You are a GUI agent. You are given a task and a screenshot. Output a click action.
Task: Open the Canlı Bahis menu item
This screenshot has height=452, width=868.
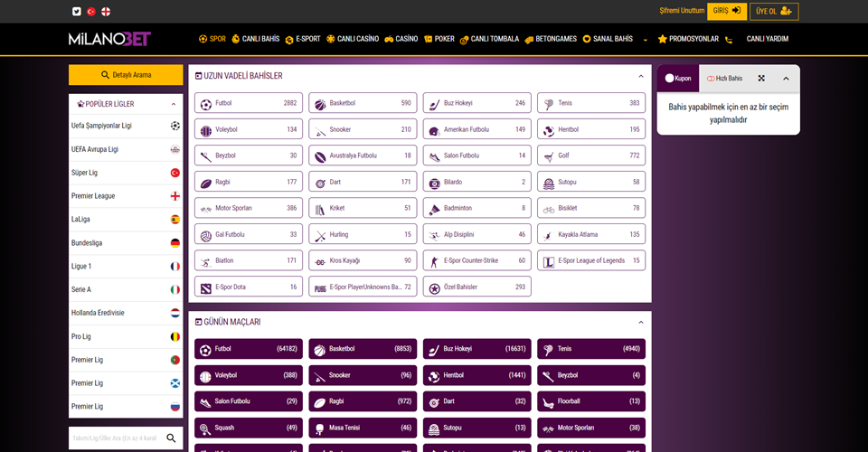pos(255,39)
